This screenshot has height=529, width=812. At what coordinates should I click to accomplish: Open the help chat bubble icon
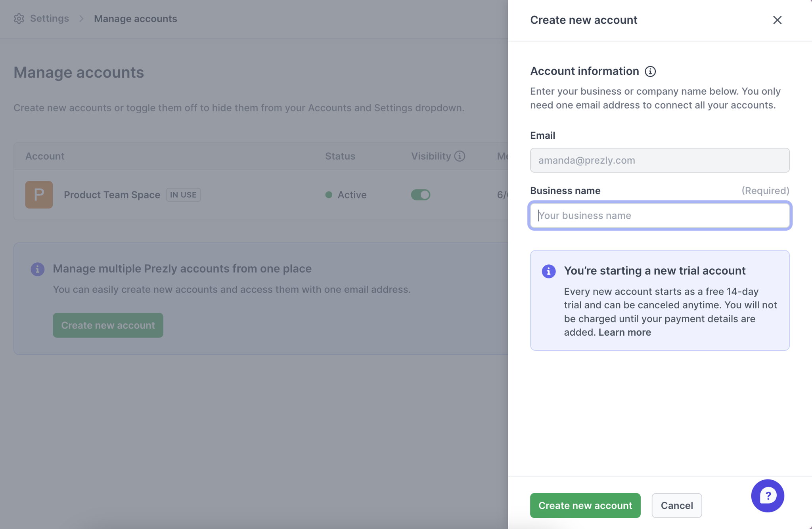767,496
